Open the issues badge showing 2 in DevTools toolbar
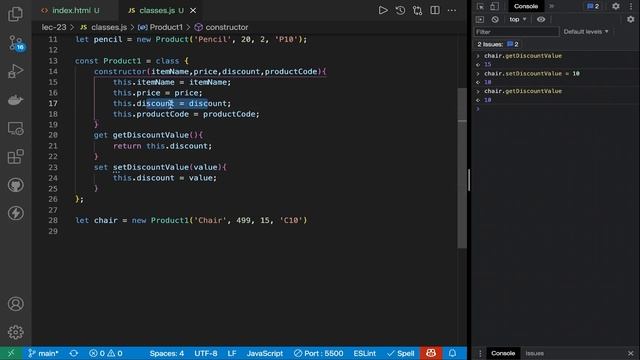The height and width of the screenshot is (360, 640). click(593, 7)
